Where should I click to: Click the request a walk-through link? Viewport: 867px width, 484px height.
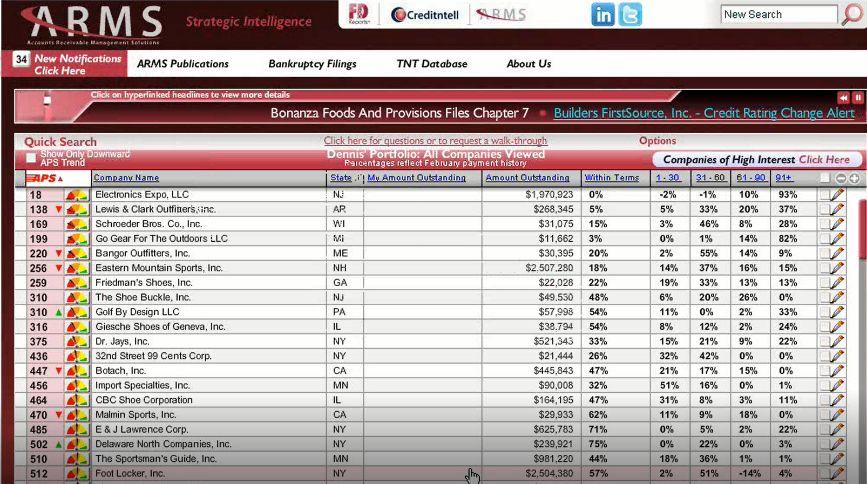[435, 140]
